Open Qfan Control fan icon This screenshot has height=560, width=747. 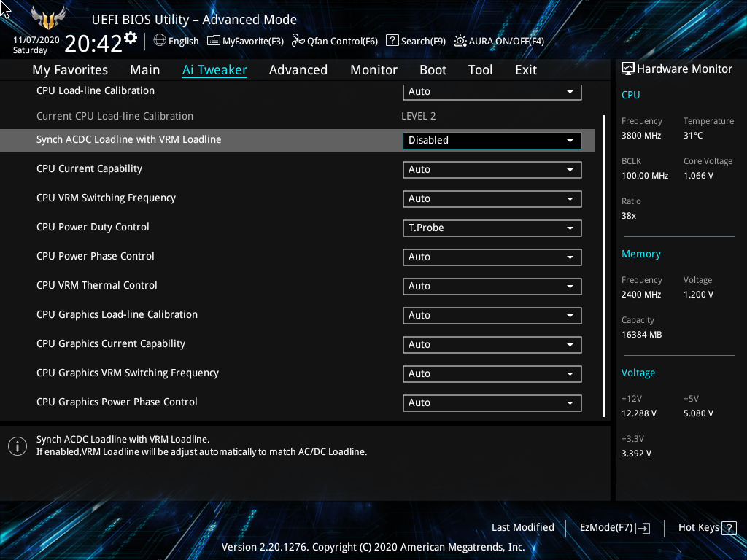(x=298, y=41)
